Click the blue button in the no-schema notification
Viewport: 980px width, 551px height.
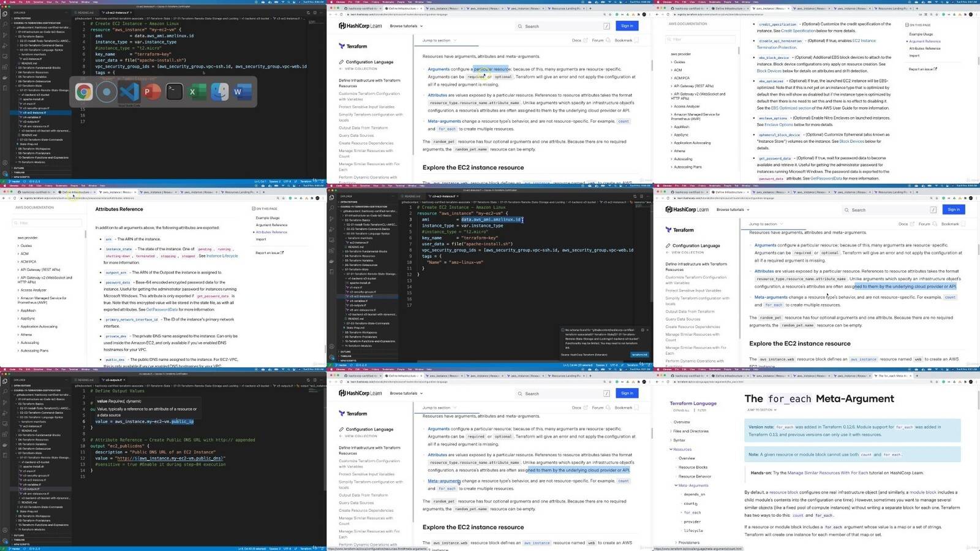639,354
